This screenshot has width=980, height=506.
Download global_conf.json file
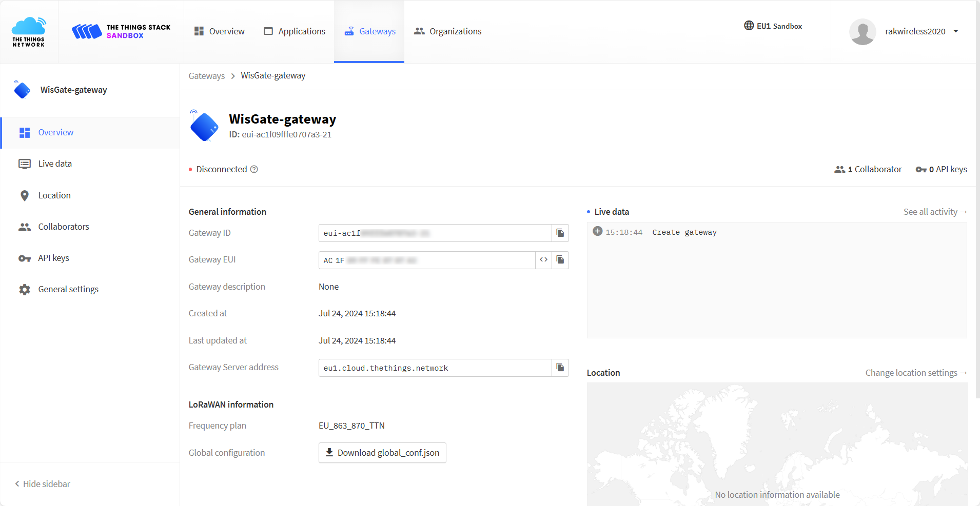tap(382, 453)
